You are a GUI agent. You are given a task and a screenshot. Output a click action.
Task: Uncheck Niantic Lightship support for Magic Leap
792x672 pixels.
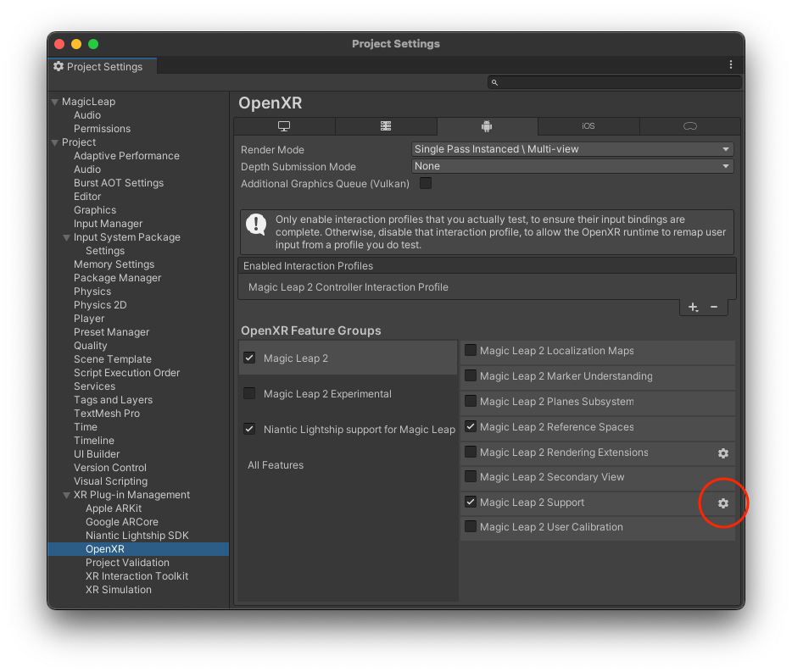point(249,429)
